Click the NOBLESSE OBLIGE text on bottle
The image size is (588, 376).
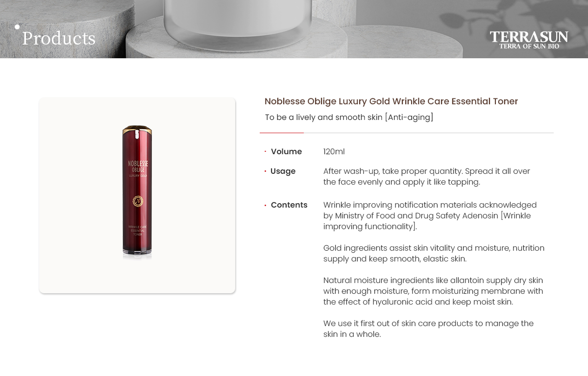click(138, 166)
